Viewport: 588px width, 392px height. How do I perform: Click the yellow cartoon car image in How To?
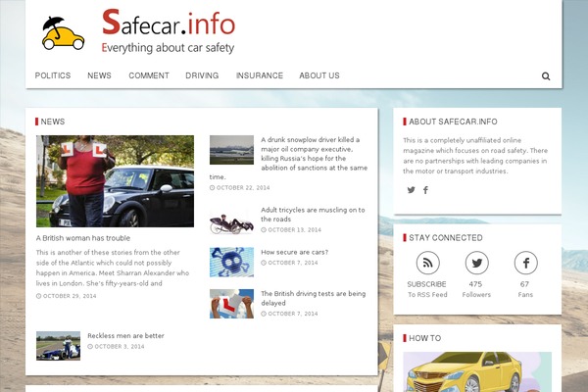click(x=477, y=371)
